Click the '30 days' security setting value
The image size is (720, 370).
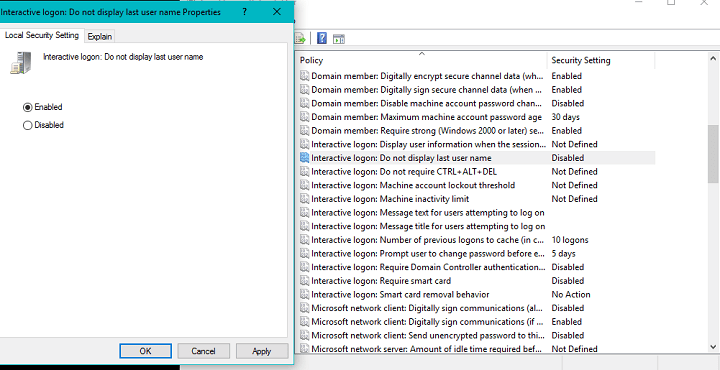coord(565,117)
